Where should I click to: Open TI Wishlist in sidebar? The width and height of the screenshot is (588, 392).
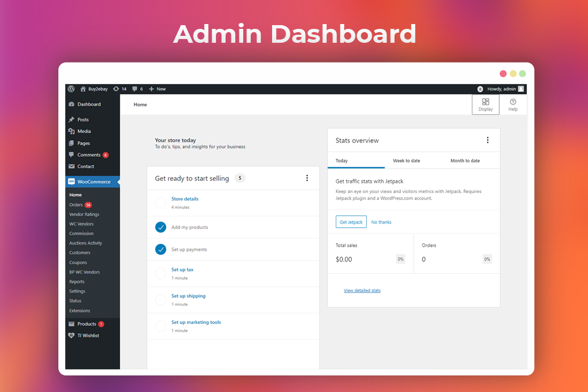[x=88, y=335]
